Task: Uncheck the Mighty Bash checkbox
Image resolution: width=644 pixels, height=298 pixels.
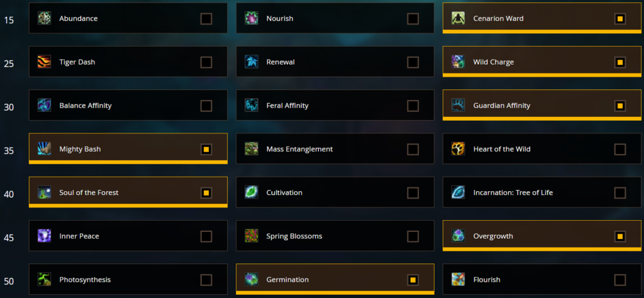Action: point(206,149)
